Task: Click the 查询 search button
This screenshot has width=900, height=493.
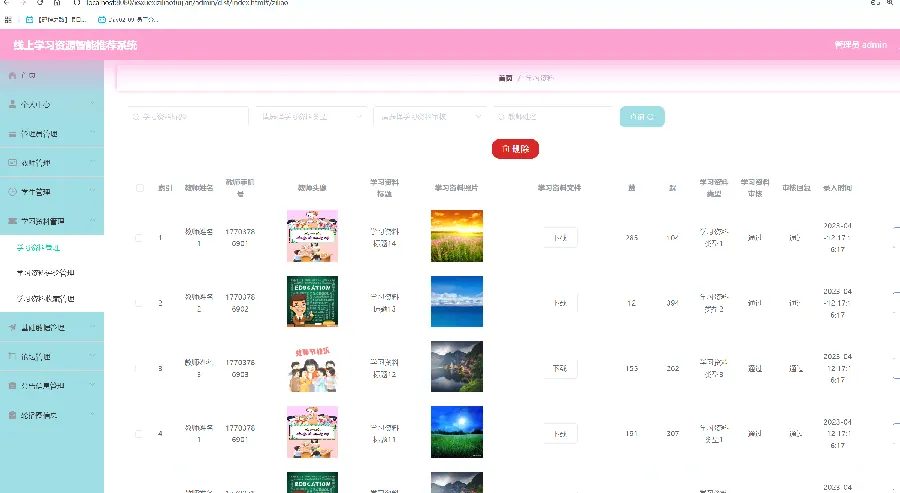Action: 642,117
